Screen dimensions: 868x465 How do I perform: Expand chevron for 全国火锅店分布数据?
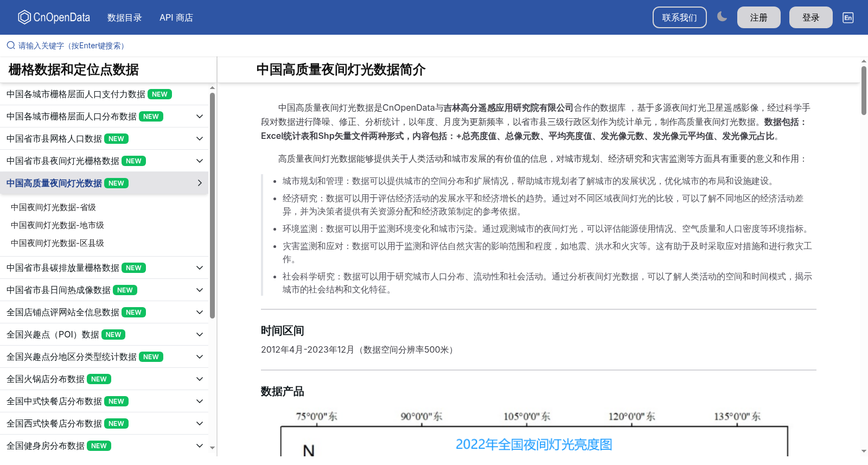tap(200, 379)
